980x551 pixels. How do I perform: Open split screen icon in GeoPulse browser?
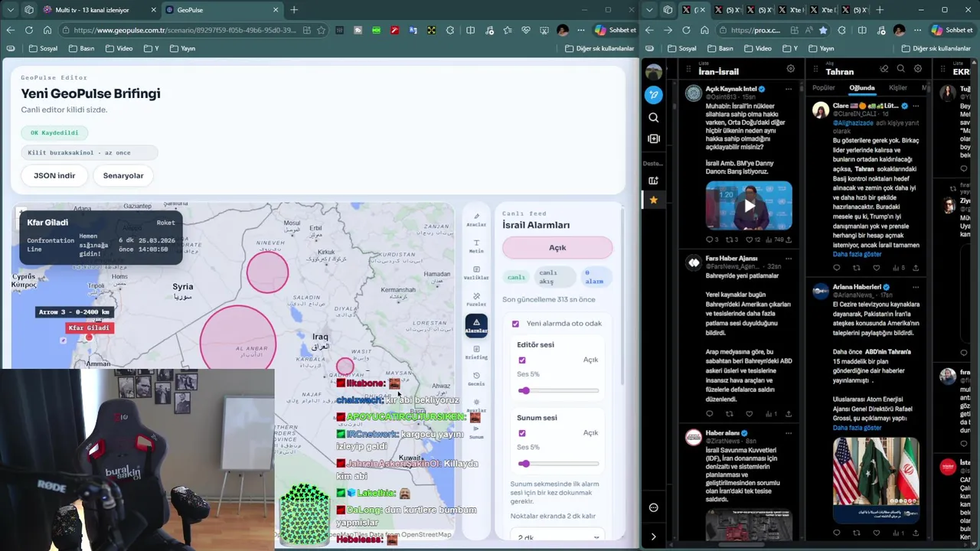click(x=470, y=31)
